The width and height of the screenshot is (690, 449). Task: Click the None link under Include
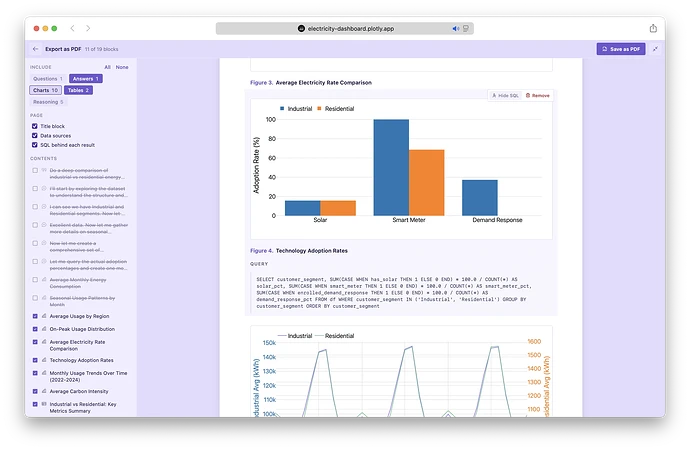coord(122,67)
